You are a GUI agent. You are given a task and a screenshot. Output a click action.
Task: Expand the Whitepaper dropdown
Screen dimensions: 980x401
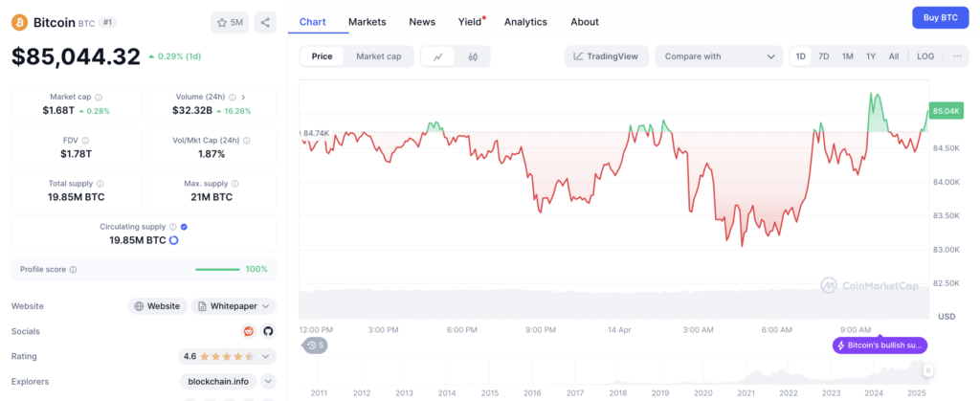point(234,306)
